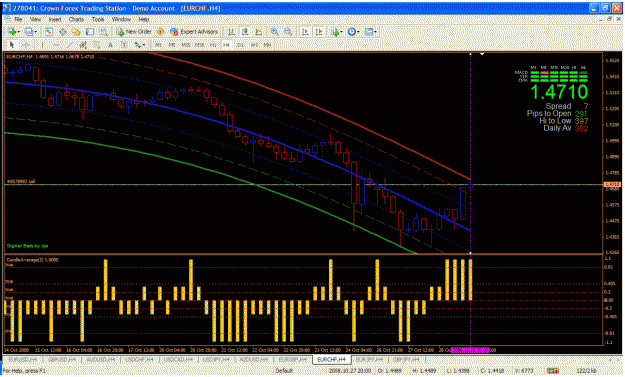The width and height of the screenshot is (625, 377).
Task: Select the crosshair tool
Action: point(26,45)
